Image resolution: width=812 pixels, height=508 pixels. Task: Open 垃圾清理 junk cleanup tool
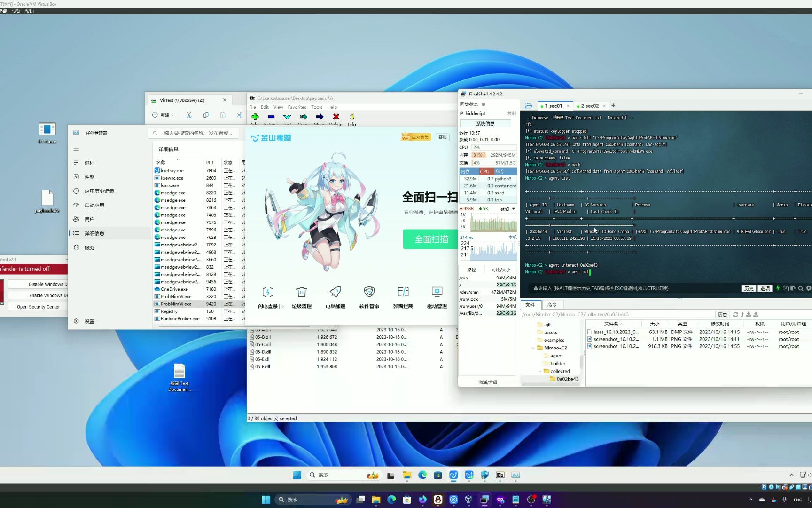[302, 297]
